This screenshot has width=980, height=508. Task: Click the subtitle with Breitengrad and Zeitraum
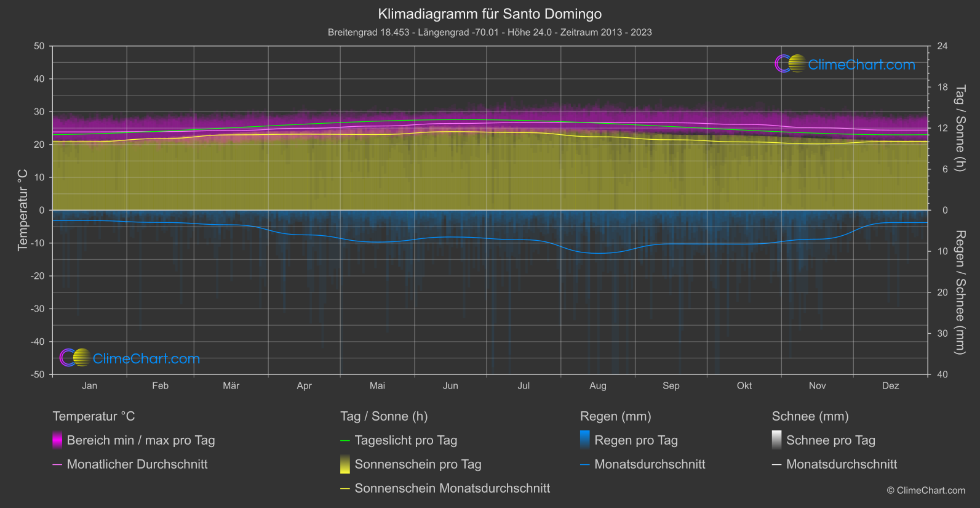pyautogui.click(x=490, y=32)
